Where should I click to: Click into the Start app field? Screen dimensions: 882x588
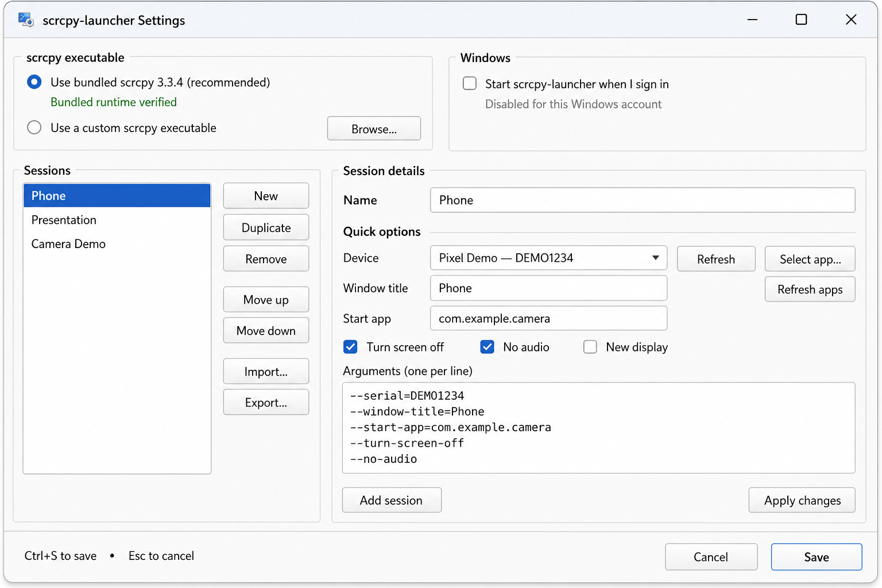click(x=548, y=318)
